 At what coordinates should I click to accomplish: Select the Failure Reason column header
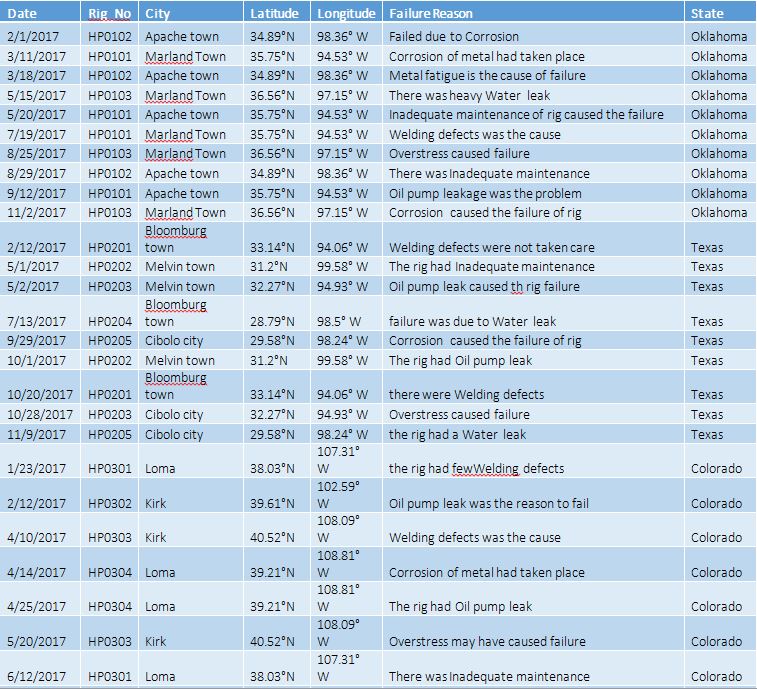(533, 13)
